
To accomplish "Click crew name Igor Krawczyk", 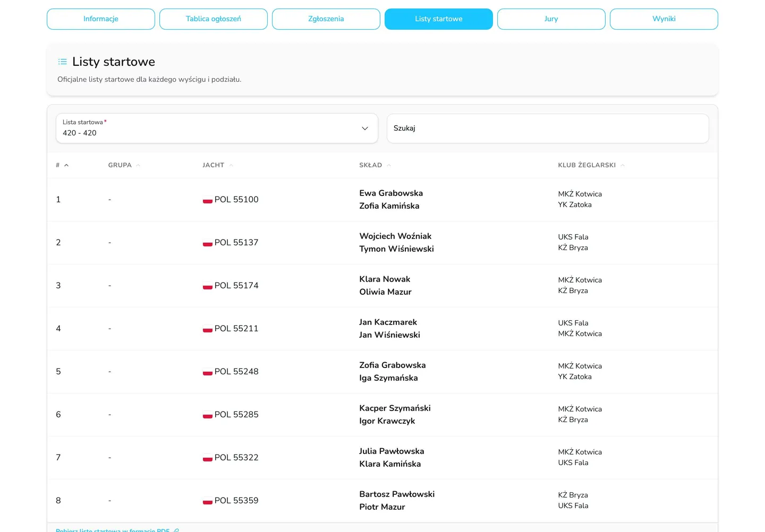I will click(x=387, y=421).
